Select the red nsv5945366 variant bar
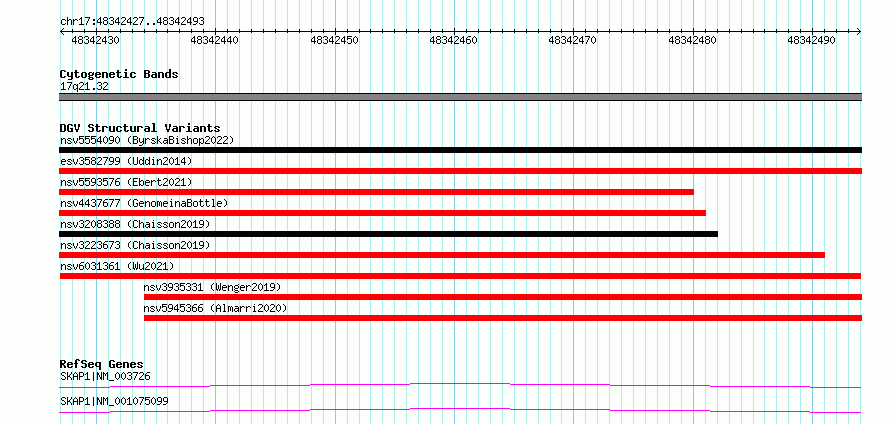Image resolution: width=890 pixels, height=424 pixels. tap(503, 318)
